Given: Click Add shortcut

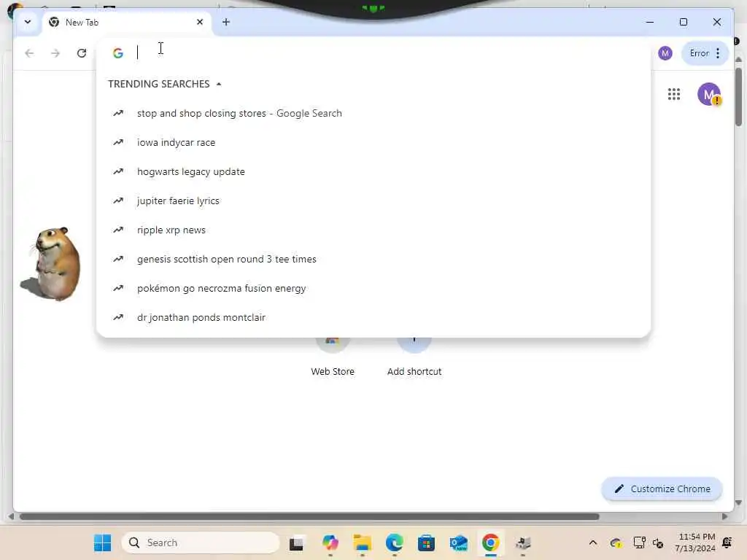Looking at the screenshot, I should click(x=414, y=357).
